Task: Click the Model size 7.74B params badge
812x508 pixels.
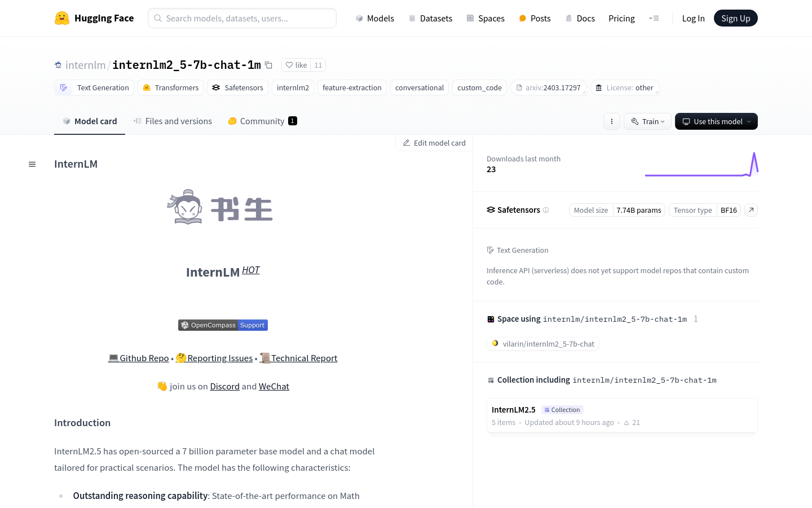Action: (x=617, y=210)
